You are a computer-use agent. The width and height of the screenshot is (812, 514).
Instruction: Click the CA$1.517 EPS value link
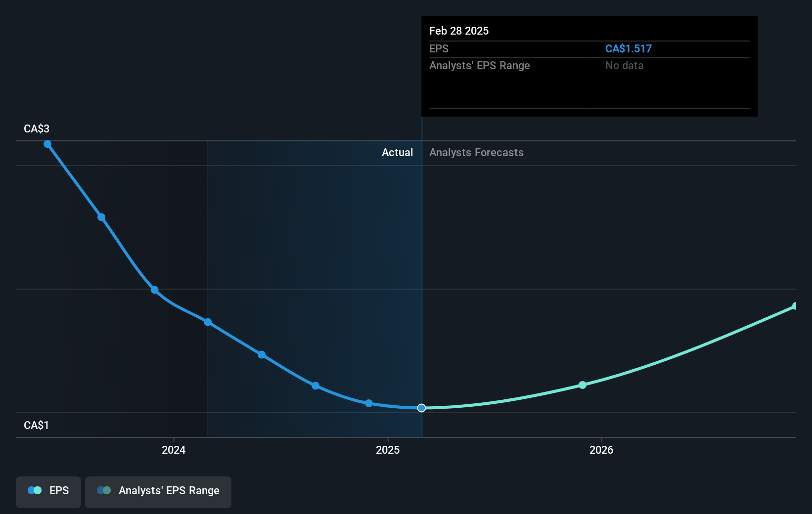pyautogui.click(x=629, y=48)
